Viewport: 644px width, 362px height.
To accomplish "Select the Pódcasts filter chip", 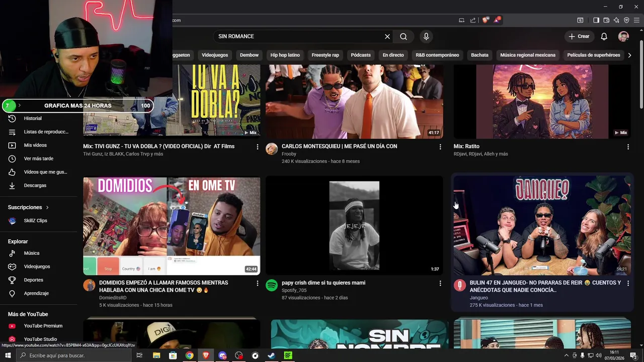I will click(361, 55).
